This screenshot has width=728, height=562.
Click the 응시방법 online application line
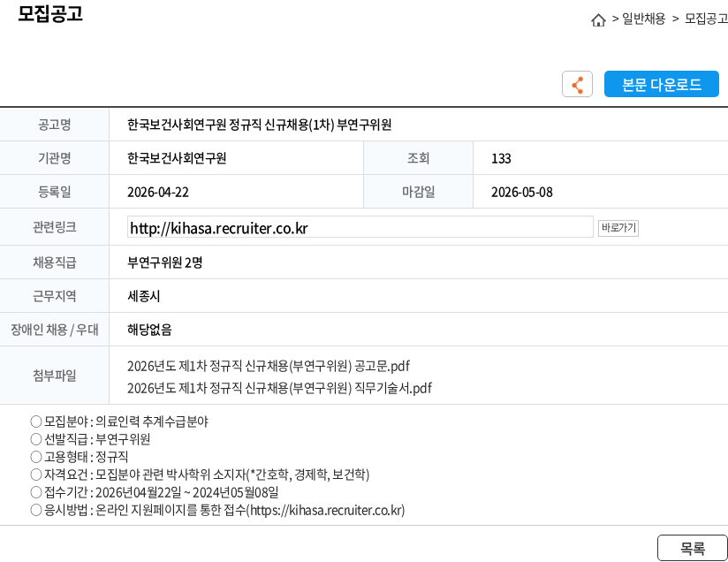217,510
